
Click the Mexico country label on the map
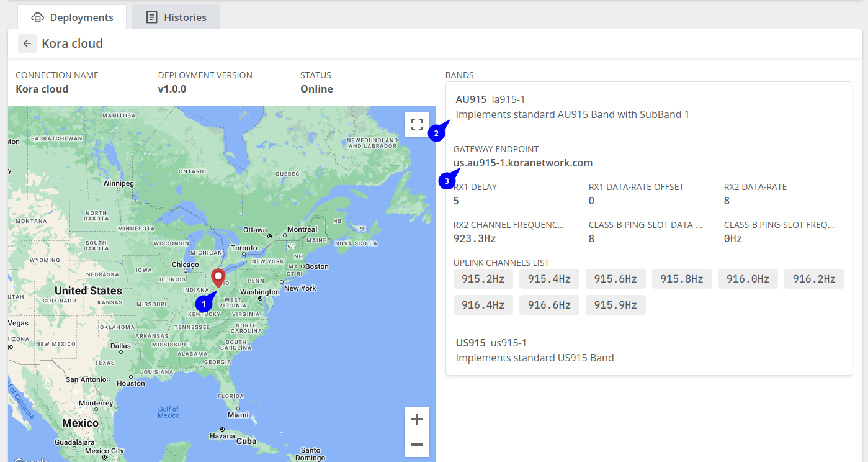[80, 423]
